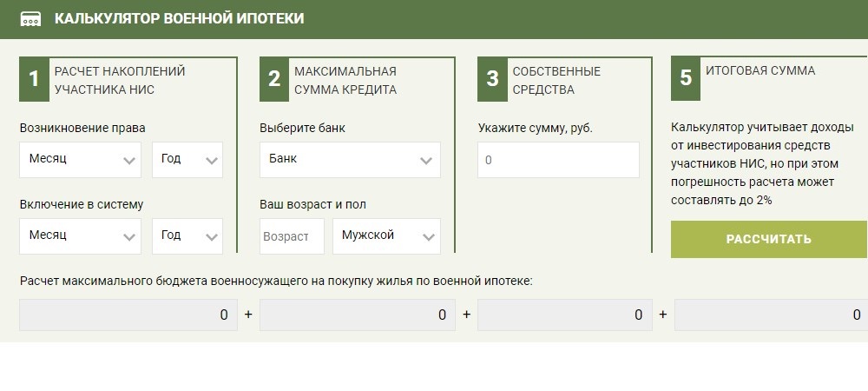Focus the Возраст input field

pos(292,236)
